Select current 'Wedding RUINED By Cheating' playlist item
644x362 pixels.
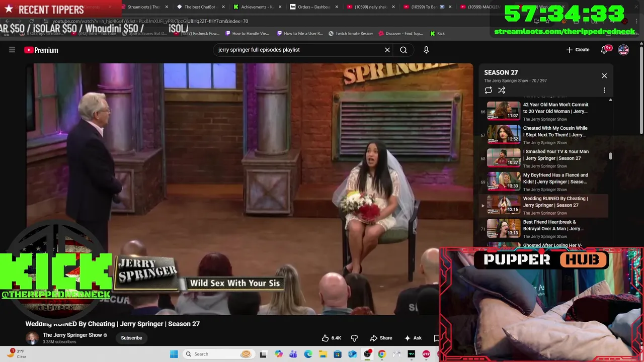pos(544,205)
